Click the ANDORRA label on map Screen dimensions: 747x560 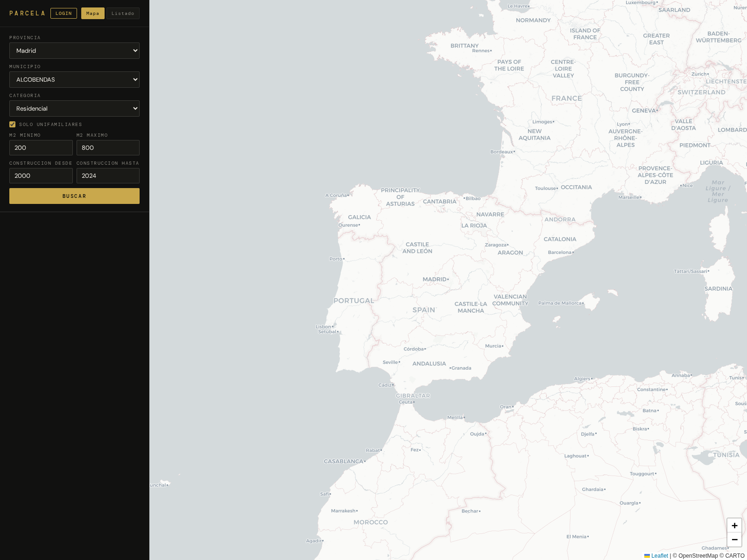click(560, 219)
